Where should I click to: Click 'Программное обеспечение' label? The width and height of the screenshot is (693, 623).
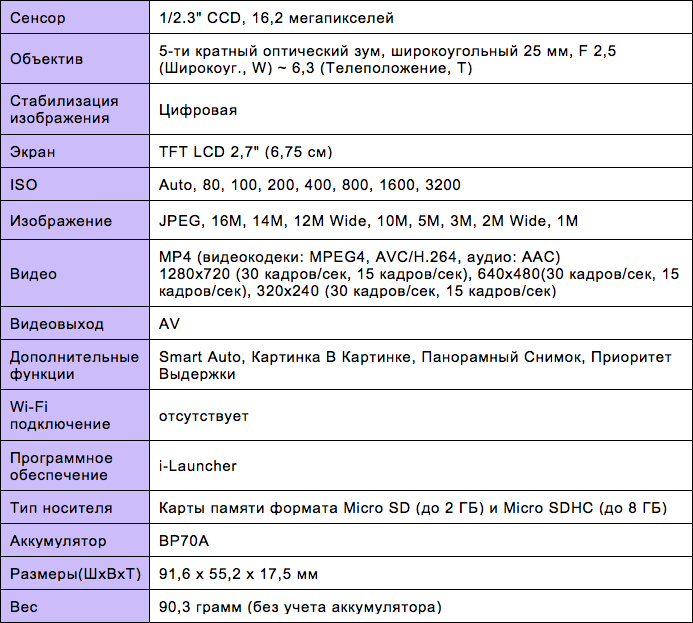(61, 466)
